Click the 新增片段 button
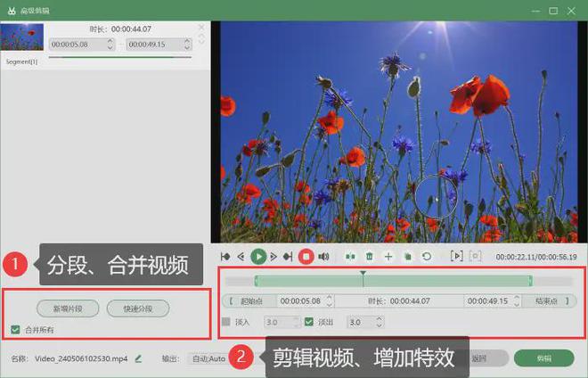The width and height of the screenshot is (588, 378). coord(68,308)
